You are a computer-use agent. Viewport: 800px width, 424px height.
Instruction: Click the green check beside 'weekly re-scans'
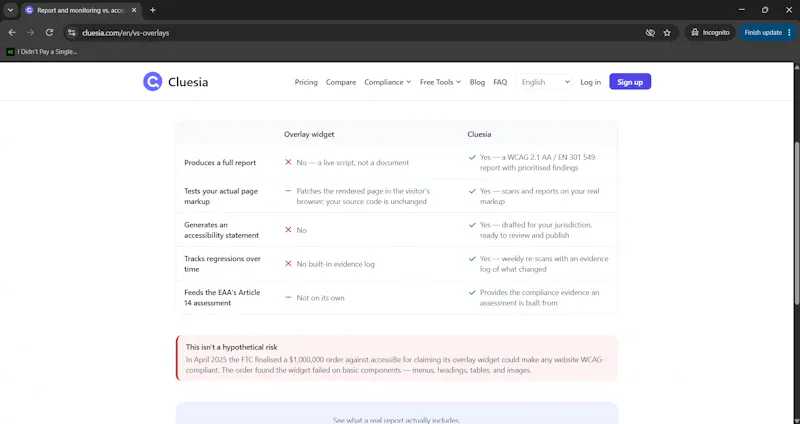[x=472, y=259]
